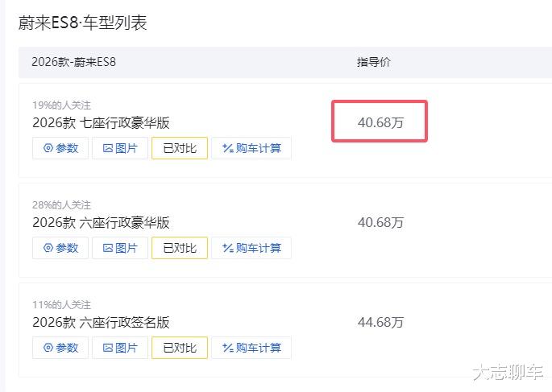
Task: Toggle 已对比 for 七座行政豪华版
Action: click(x=180, y=148)
